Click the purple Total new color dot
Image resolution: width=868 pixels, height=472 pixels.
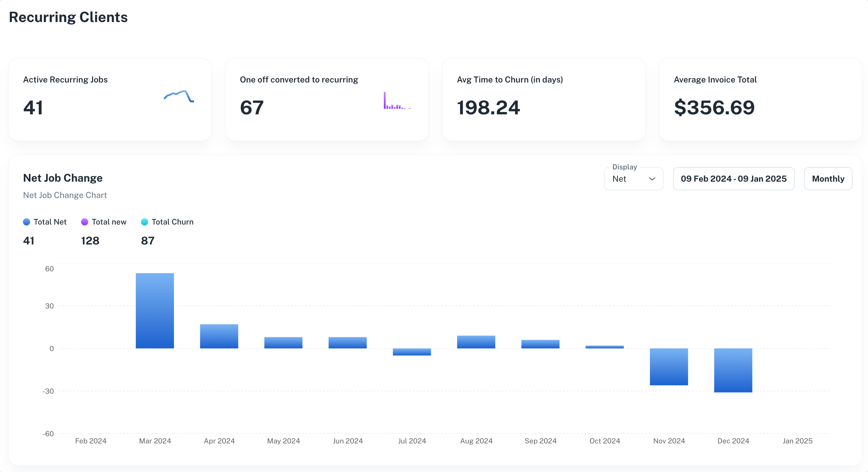click(x=85, y=222)
